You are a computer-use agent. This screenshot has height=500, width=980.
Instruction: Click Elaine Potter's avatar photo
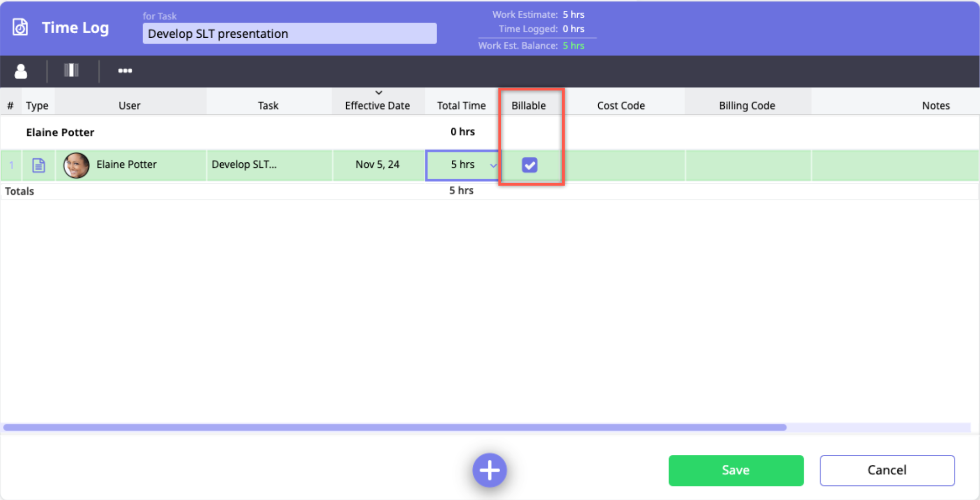pyautogui.click(x=76, y=165)
